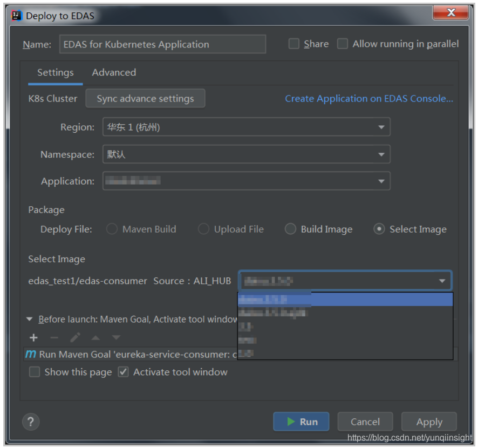Image resolution: width=478 pixels, height=448 pixels.
Task: Click the Run button
Action: coord(301,422)
